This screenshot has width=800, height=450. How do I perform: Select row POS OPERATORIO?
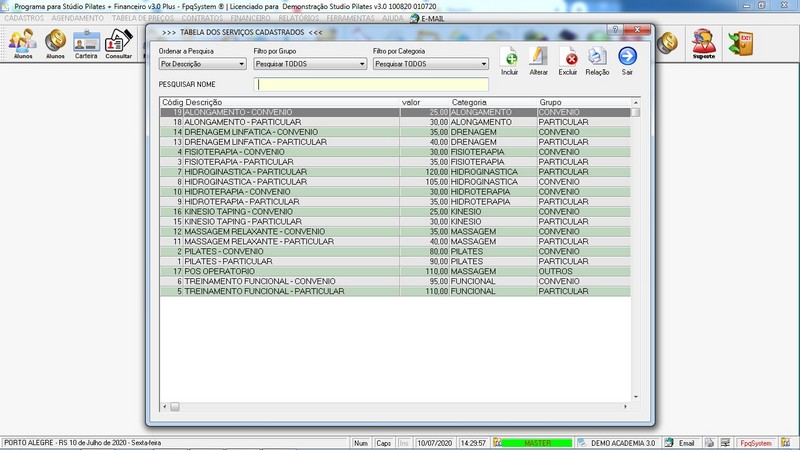coord(395,271)
